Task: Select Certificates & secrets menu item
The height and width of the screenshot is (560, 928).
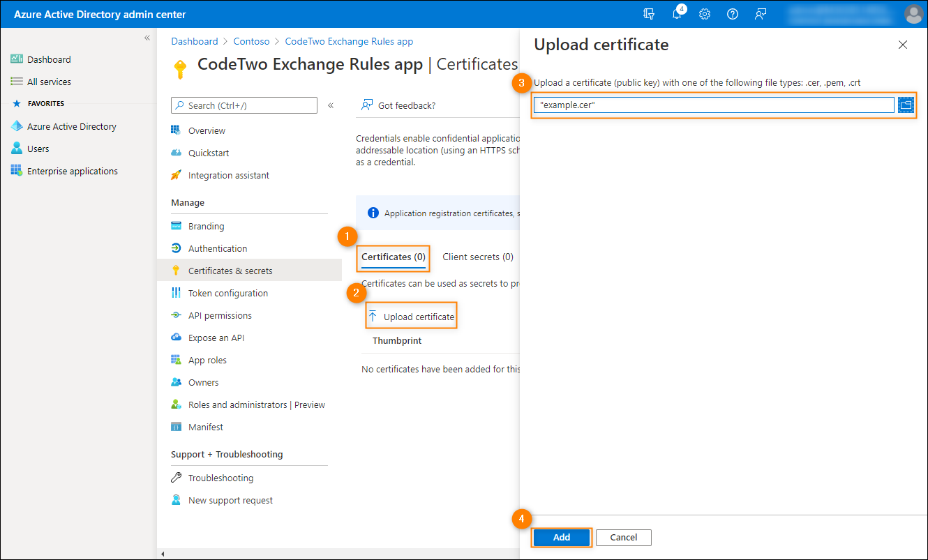Action: 230,271
